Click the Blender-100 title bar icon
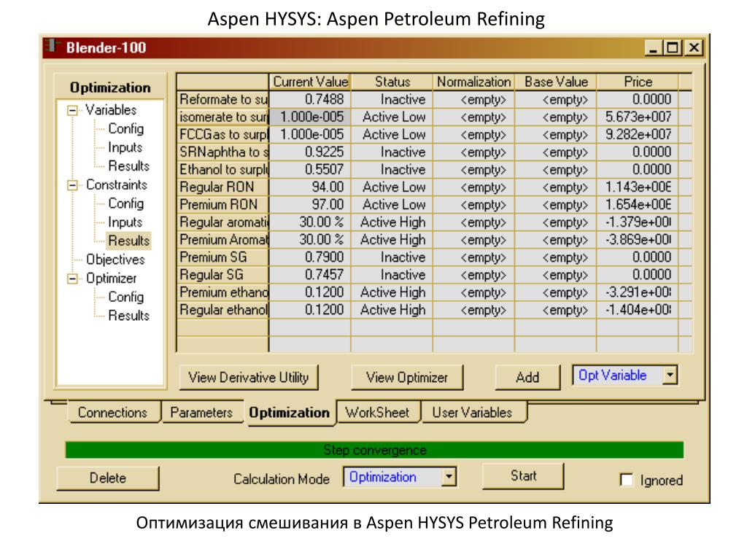Image resolution: width=747 pixels, height=560 pixels. click(x=53, y=46)
